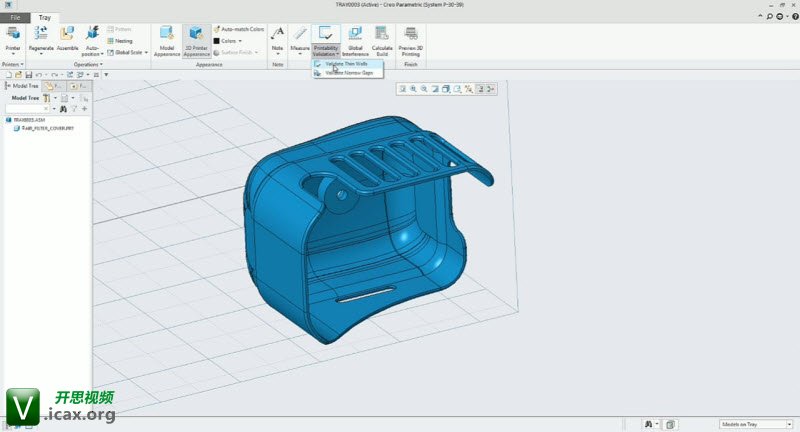Expand the Operations group label

(87, 64)
